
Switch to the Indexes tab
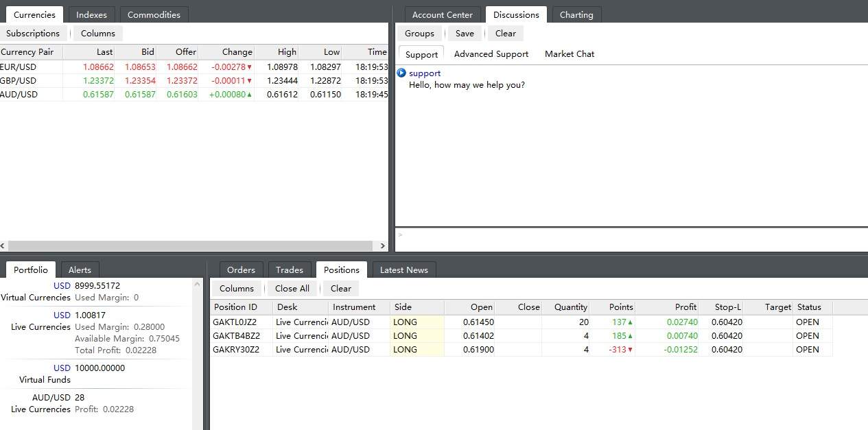coord(91,14)
